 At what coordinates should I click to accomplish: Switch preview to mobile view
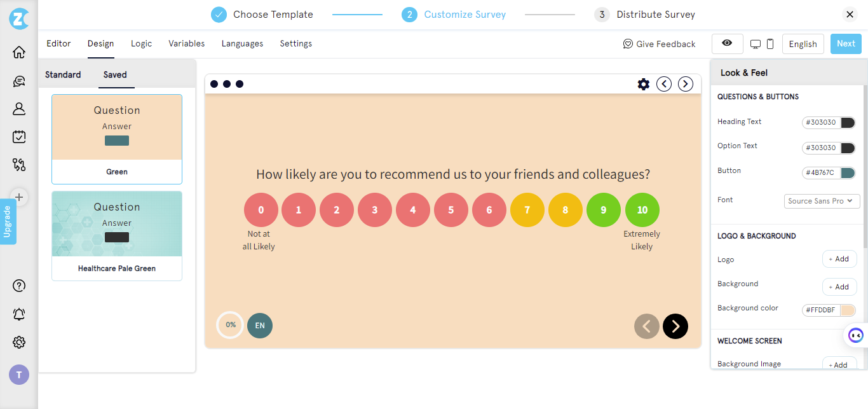770,43
